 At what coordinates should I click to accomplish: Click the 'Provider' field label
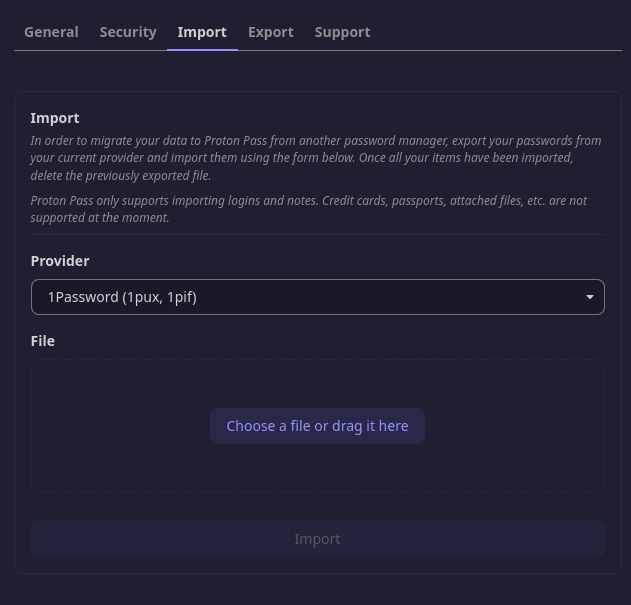click(60, 261)
